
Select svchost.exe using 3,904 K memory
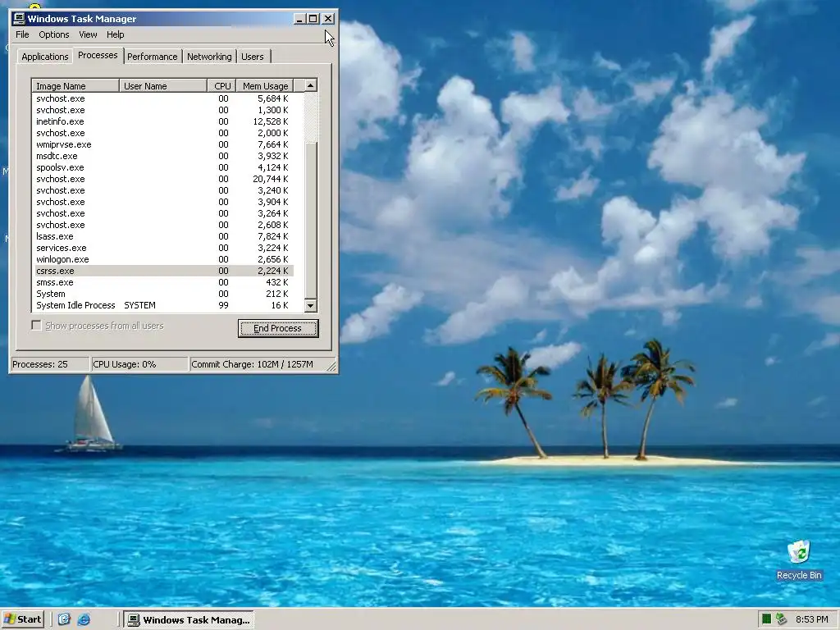[x=163, y=202]
